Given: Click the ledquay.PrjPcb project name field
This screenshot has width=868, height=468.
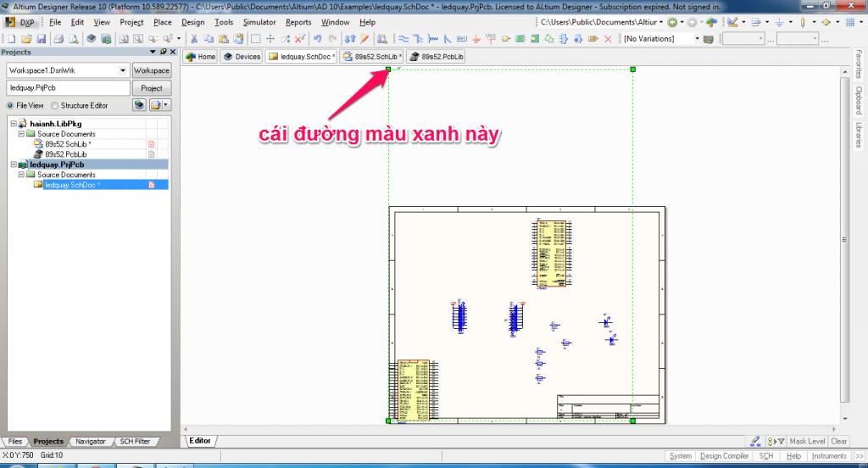Looking at the screenshot, I should (68, 88).
